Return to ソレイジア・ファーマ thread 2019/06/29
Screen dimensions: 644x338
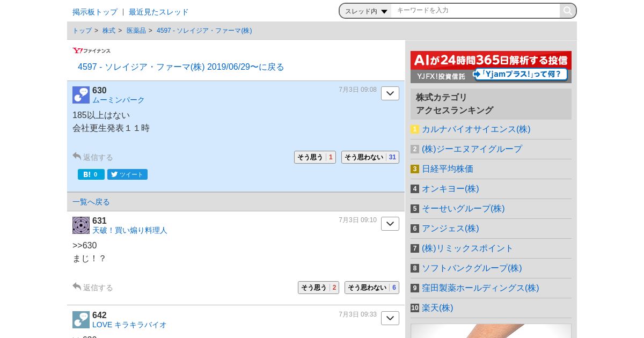[181, 67]
